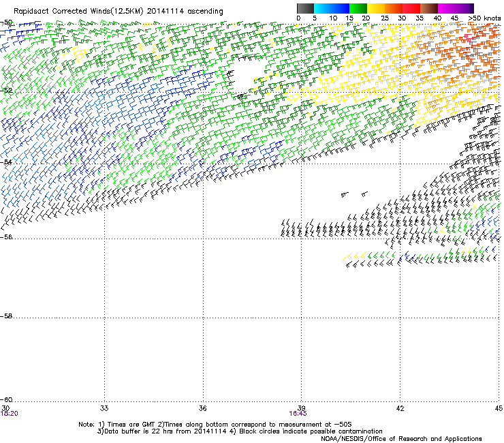Click the latitude label '-60'
Screen dimensions: 504x443
[6, 399]
